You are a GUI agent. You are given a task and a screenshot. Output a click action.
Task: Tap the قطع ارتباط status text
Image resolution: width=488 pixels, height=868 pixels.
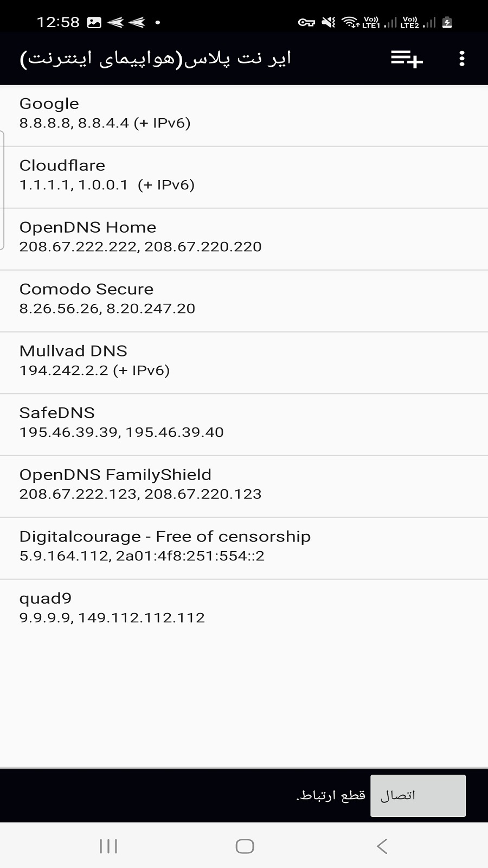[331, 796]
